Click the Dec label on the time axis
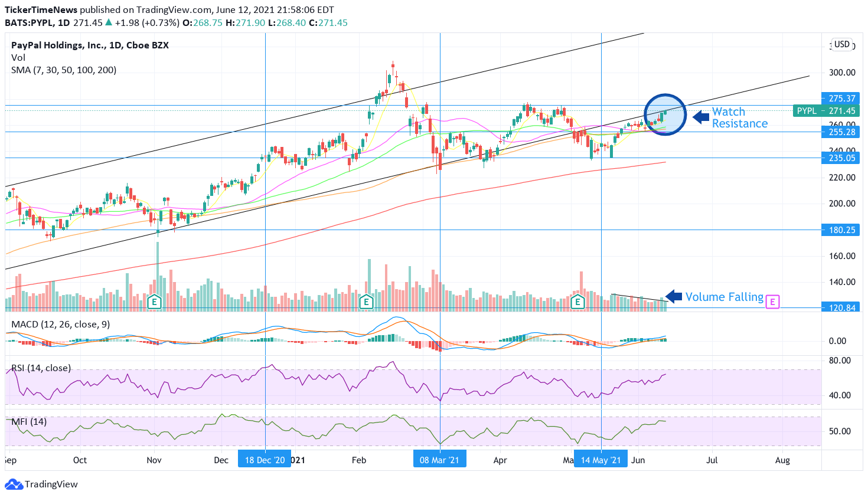The image size is (868, 498). (x=221, y=460)
